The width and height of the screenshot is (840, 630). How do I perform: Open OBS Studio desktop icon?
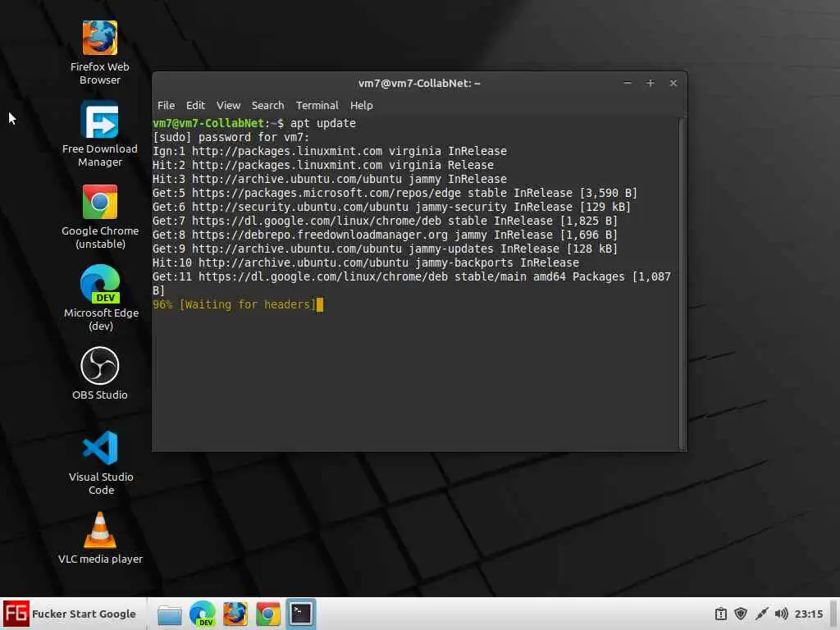tap(99, 373)
